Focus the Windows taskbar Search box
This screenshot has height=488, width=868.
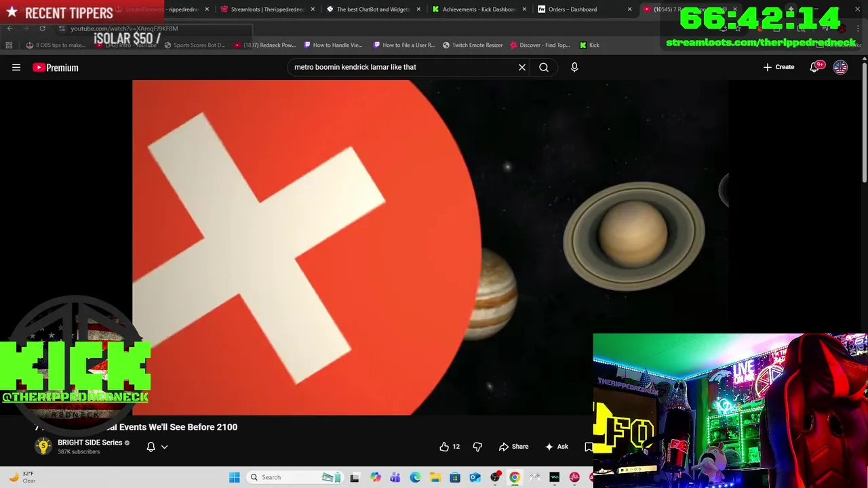point(295,477)
